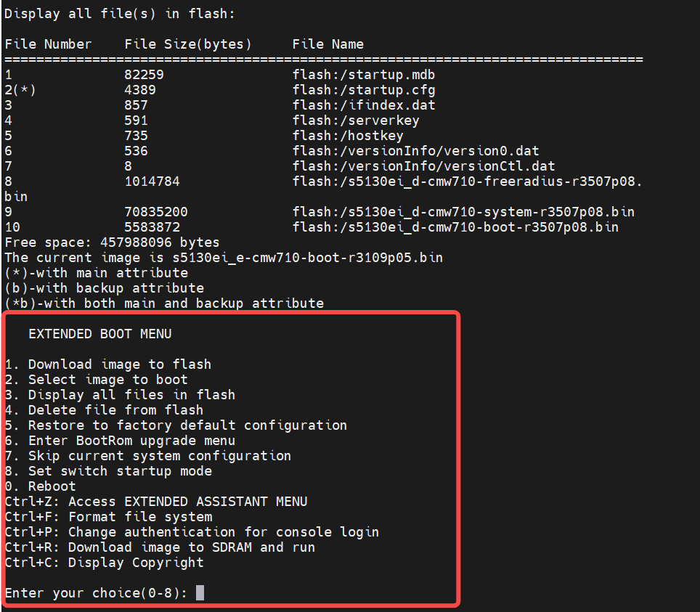The width and height of the screenshot is (700, 612).
Task: Click 'Ctrl+Z: Access EXTENDED ASSISTANT MENU' line
Action: 155,502
